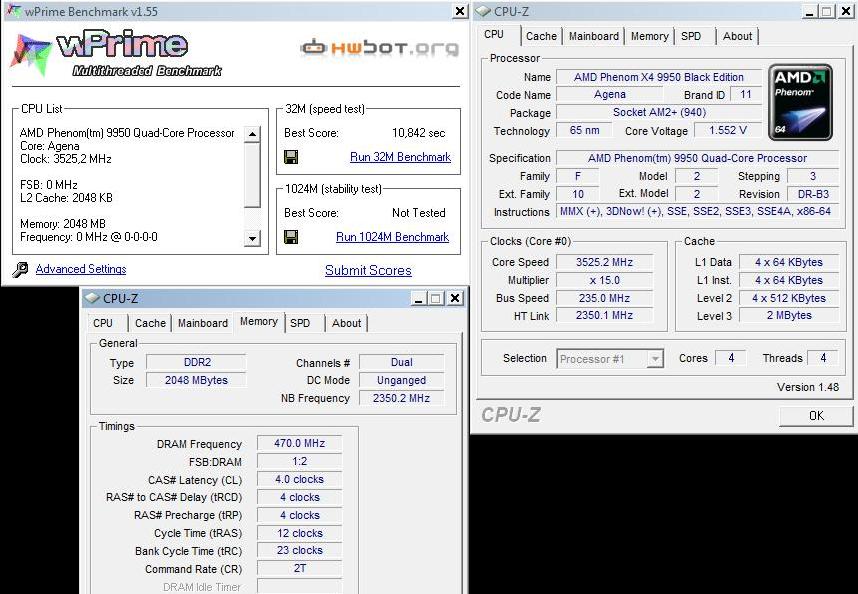The width and height of the screenshot is (858, 594).
Task: Click the empty DRAM Idle Timer field
Action: click(x=299, y=586)
